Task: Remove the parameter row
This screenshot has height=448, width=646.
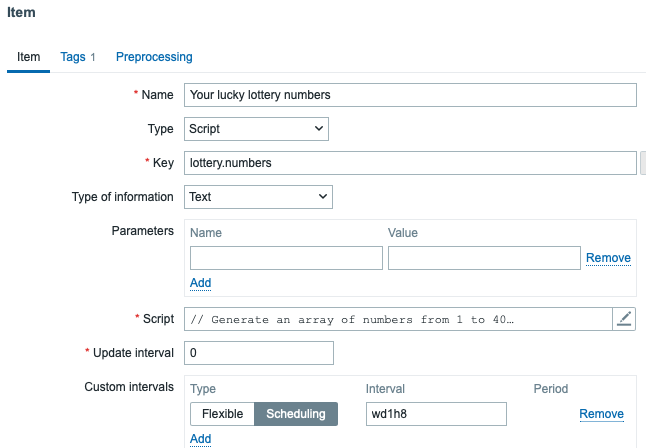Action: coord(608,258)
